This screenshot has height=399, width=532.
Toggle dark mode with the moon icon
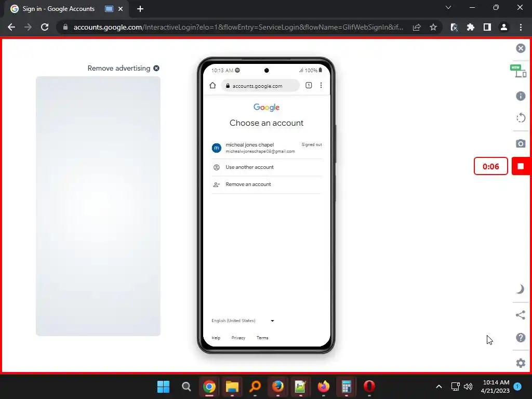(520, 289)
